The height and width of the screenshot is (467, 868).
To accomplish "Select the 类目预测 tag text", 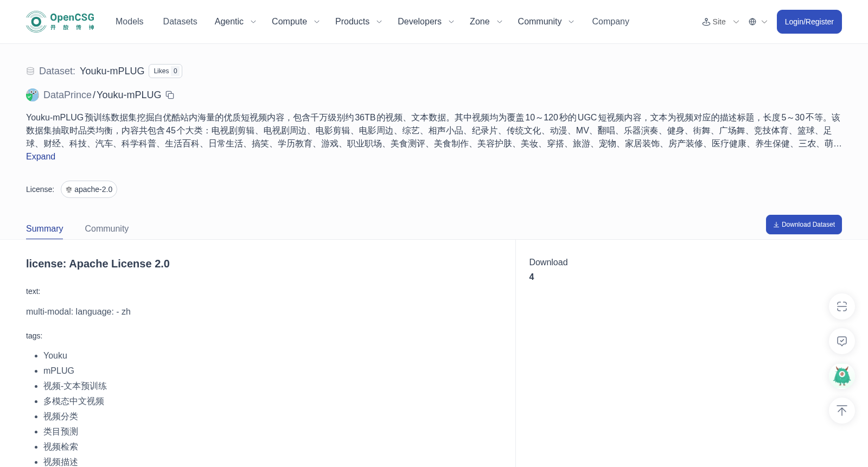I will pos(61,432).
